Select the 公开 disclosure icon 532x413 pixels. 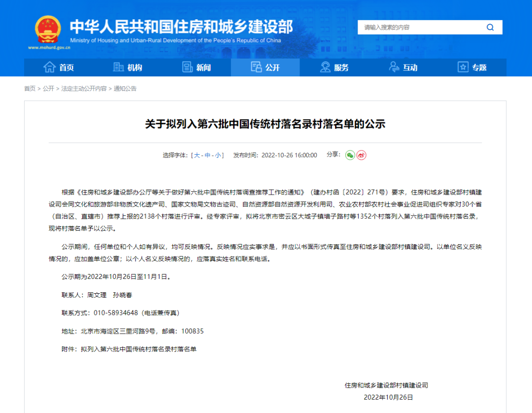pyautogui.click(x=257, y=68)
